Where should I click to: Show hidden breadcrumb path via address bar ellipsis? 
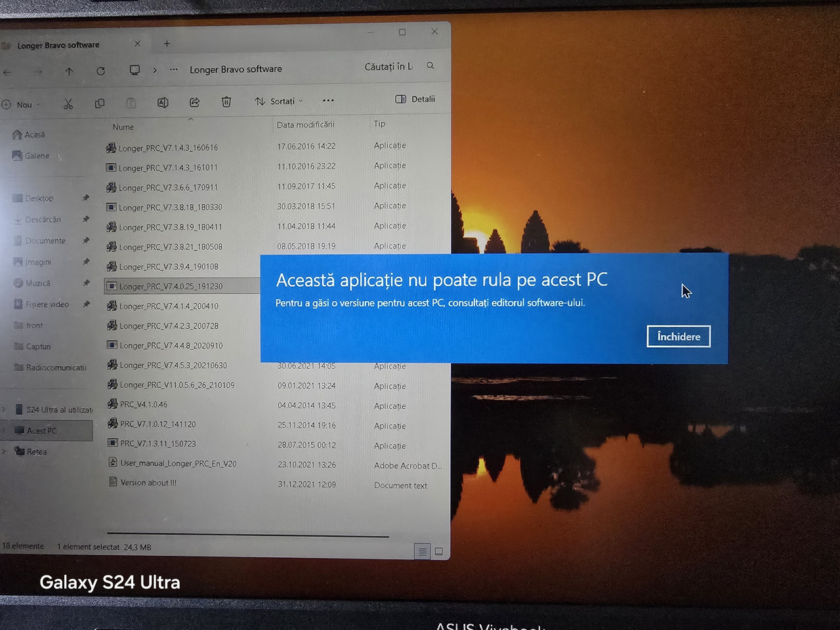pos(174,70)
